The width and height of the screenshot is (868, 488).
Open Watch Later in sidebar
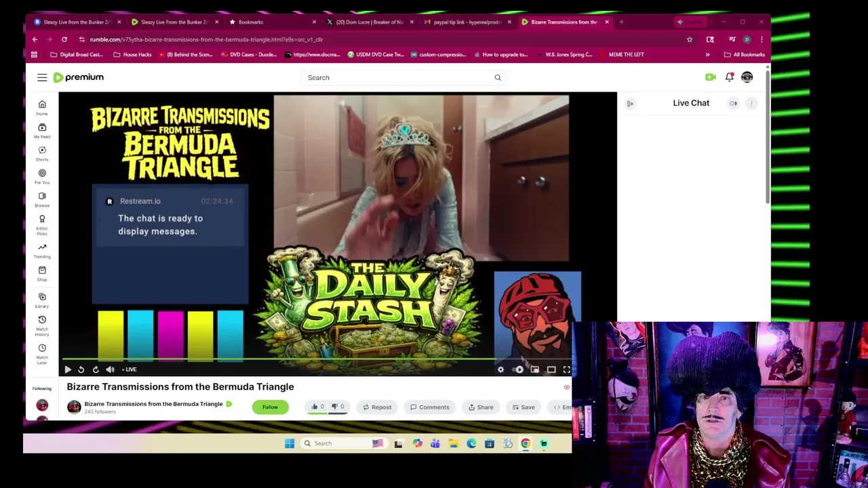click(x=42, y=354)
